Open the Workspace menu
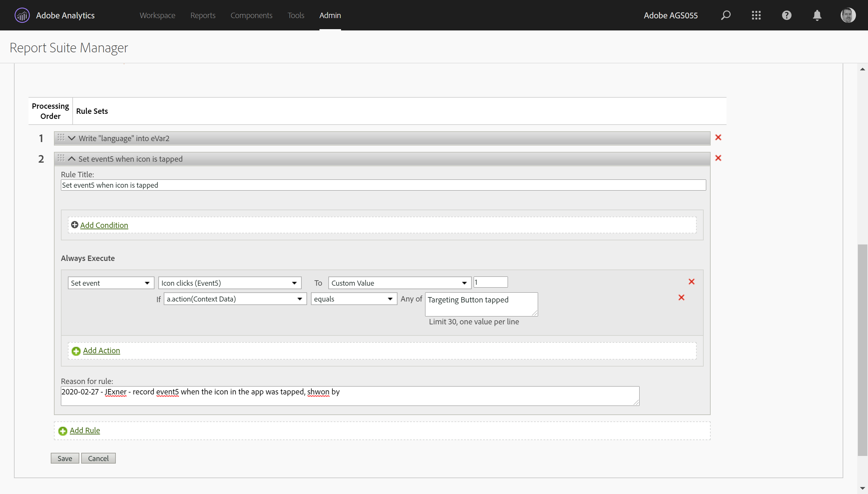 157,15
